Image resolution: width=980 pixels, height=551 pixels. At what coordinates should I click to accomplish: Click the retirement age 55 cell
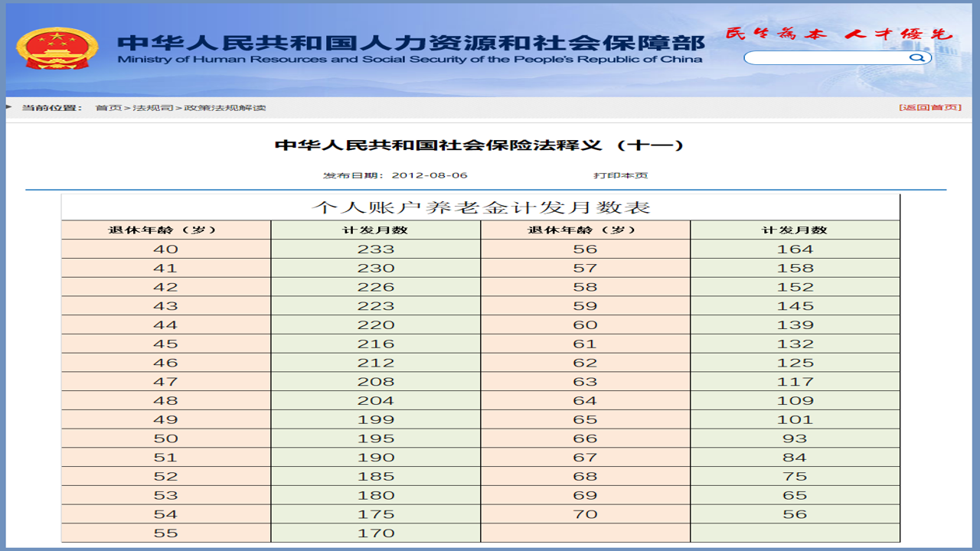coord(166,533)
